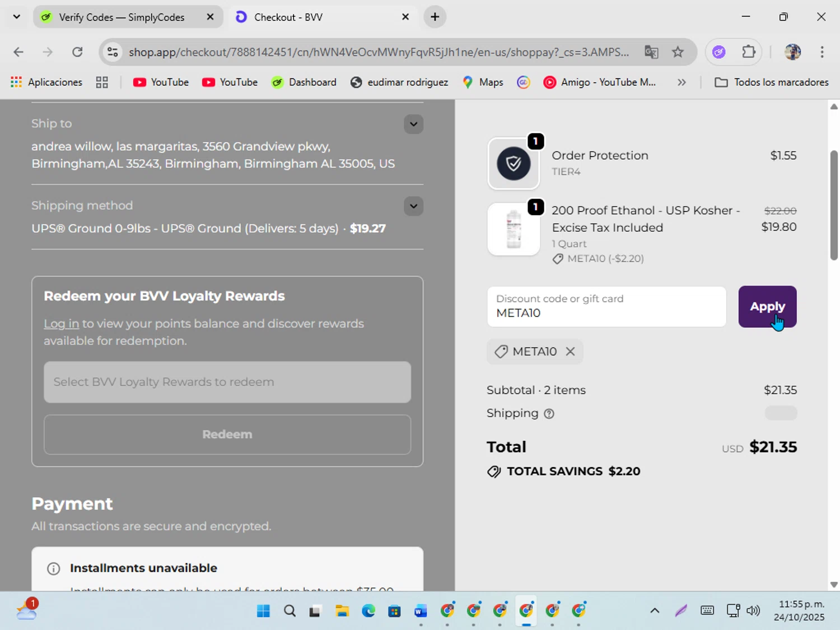
Task: Open the Windows Start menu
Action: point(263,611)
